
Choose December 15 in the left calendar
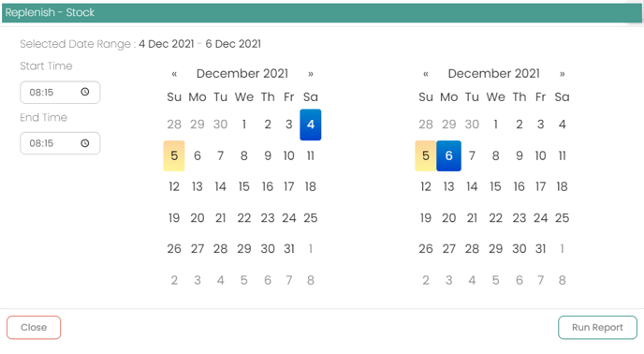tap(244, 186)
